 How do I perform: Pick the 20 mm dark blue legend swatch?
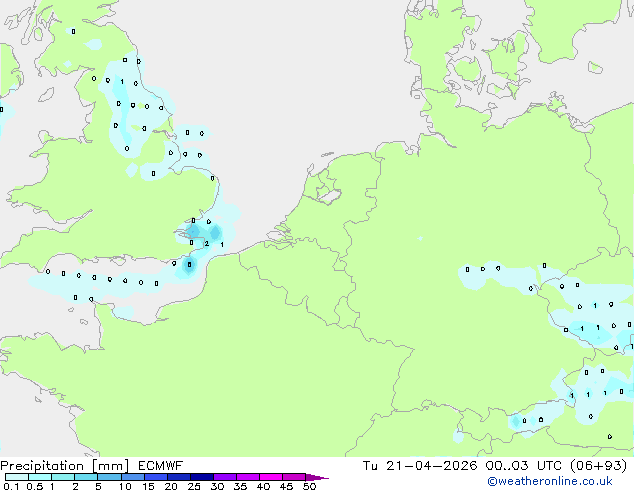coord(182,478)
